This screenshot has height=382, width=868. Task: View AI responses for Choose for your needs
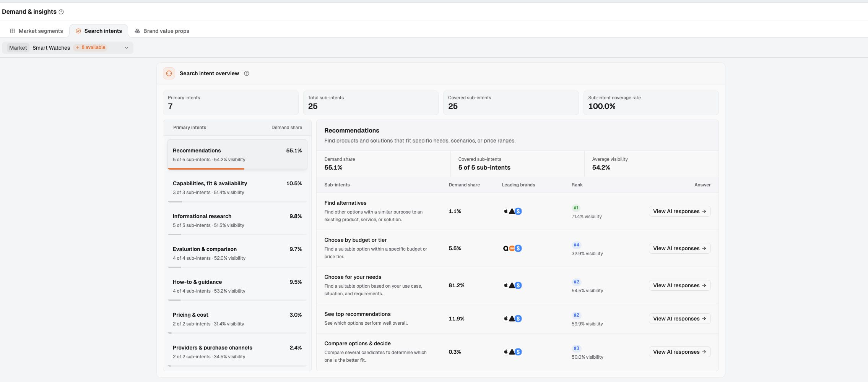(x=679, y=285)
